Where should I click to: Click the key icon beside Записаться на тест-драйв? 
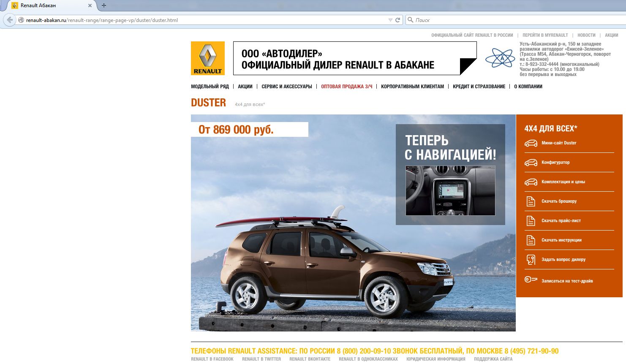tap(531, 280)
